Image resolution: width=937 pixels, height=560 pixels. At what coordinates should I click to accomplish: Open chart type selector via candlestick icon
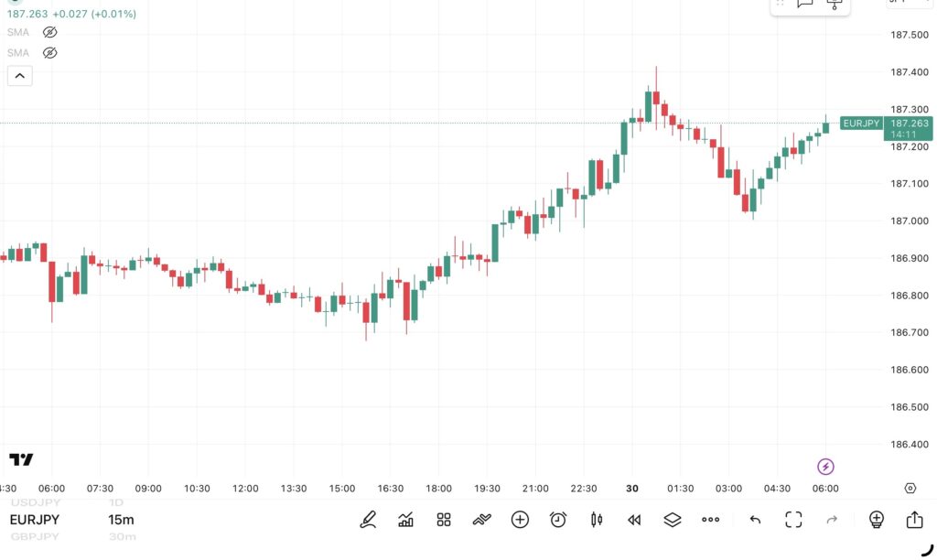(596, 520)
